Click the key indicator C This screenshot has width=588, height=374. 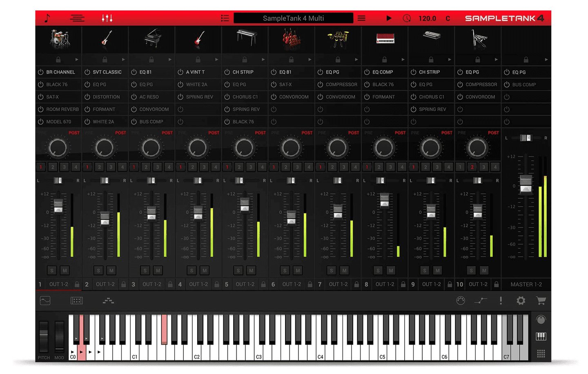[x=448, y=18]
